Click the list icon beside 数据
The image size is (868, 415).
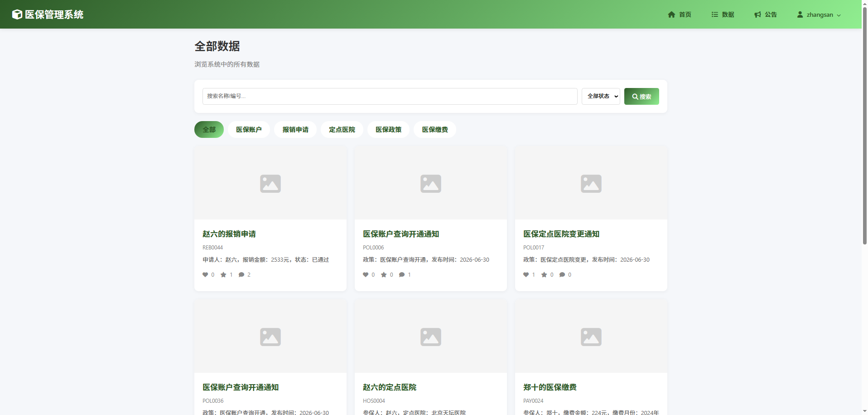pyautogui.click(x=715, y=15)
